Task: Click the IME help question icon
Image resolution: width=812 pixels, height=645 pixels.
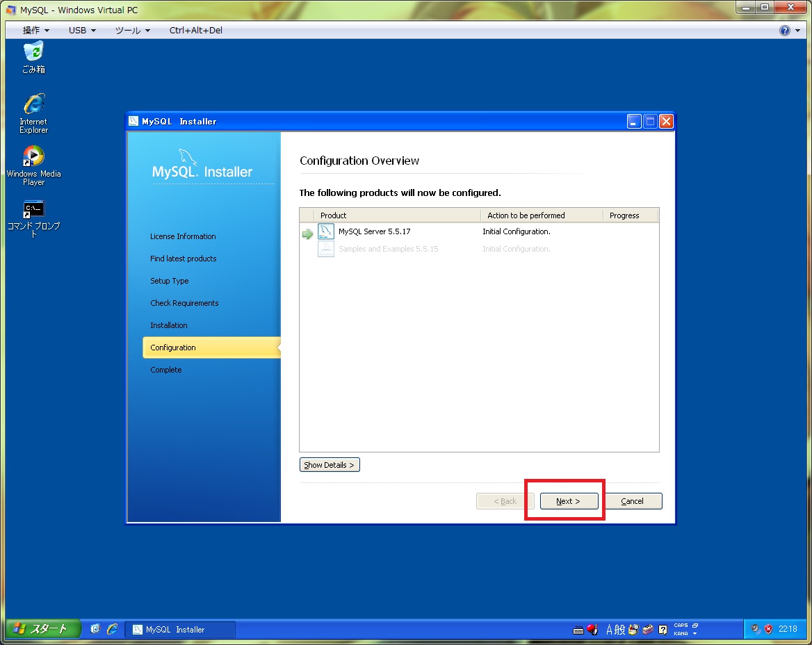Action: pyautogui.click(x=663, y=630)
